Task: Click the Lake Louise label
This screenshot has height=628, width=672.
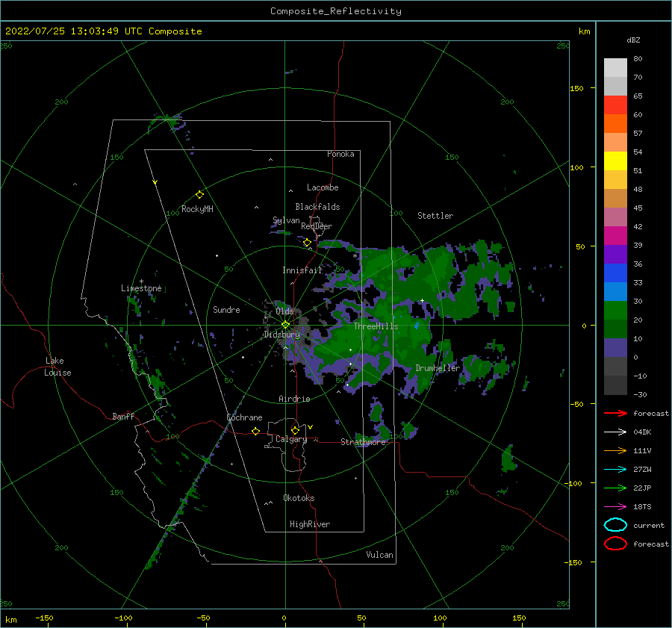Action: pos(57,367)
